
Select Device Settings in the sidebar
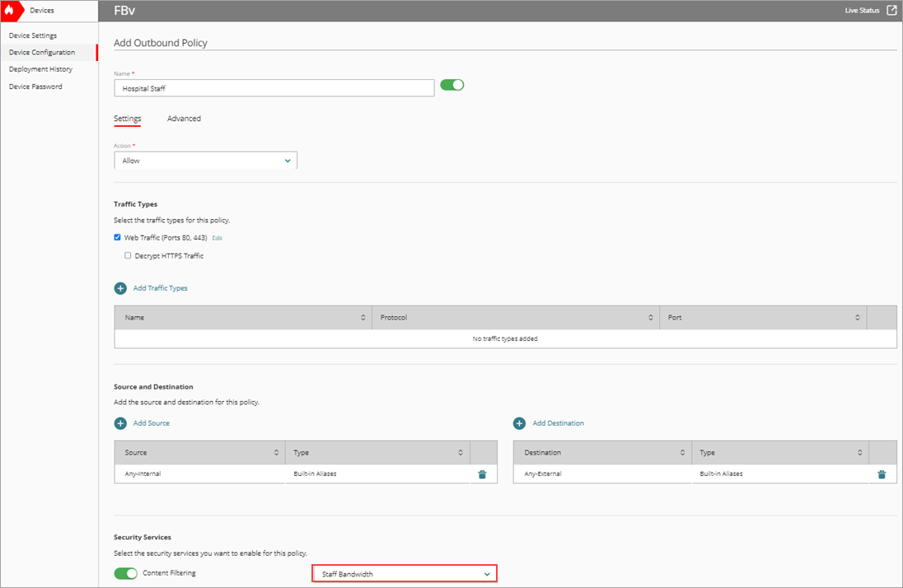(31, 35)
